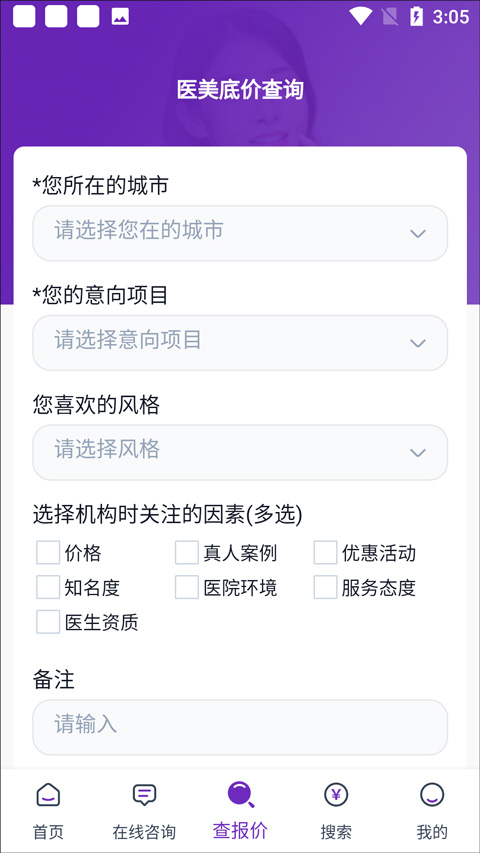Switch to the 搜索 tab label
Image resolution: width=480 pixels, height=853 pixels.
[336, 832]
